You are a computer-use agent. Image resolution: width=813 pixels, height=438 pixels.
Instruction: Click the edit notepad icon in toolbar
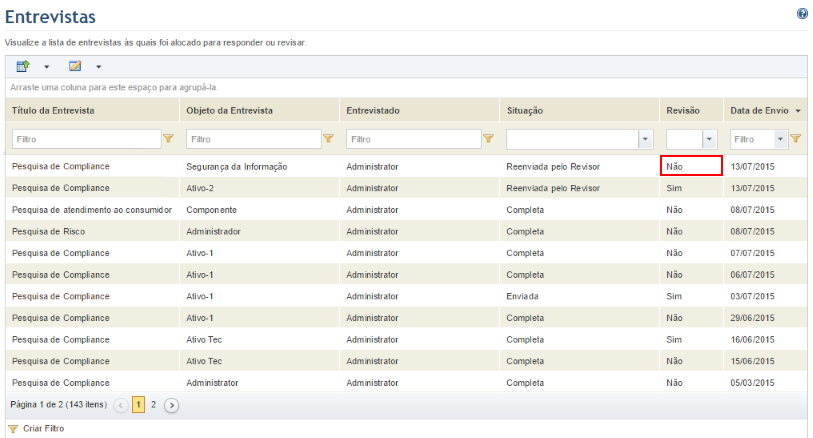[75, 66]
